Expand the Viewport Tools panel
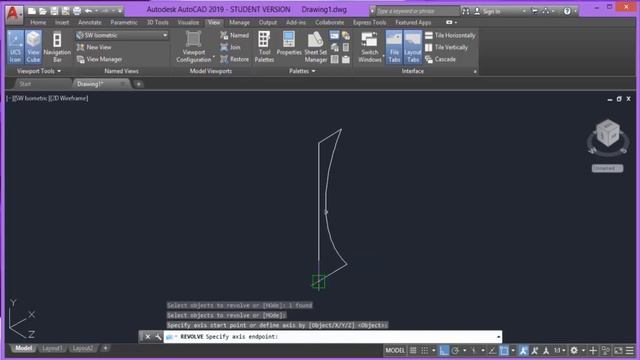Screen dimensions: 640x360 click(x=39, y=71)
